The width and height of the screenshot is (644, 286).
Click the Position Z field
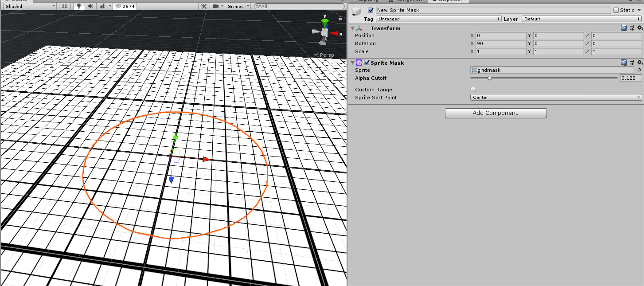617,35
